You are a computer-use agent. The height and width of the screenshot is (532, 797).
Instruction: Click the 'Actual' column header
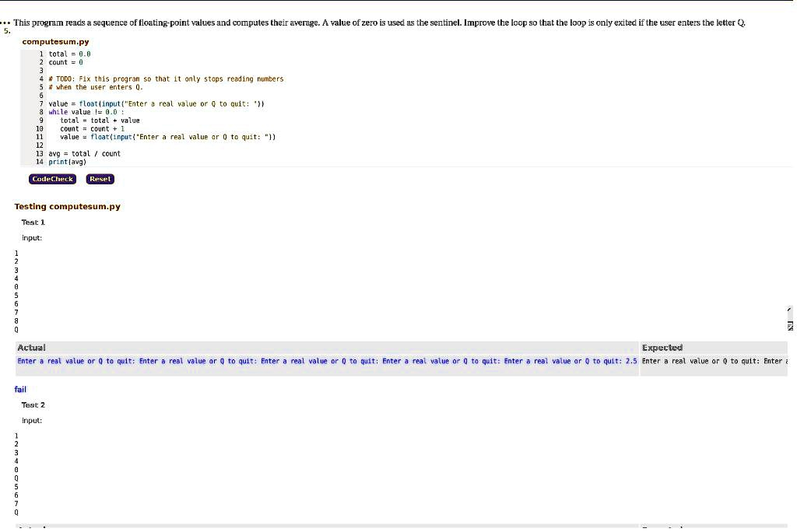(x=32, y=348)
